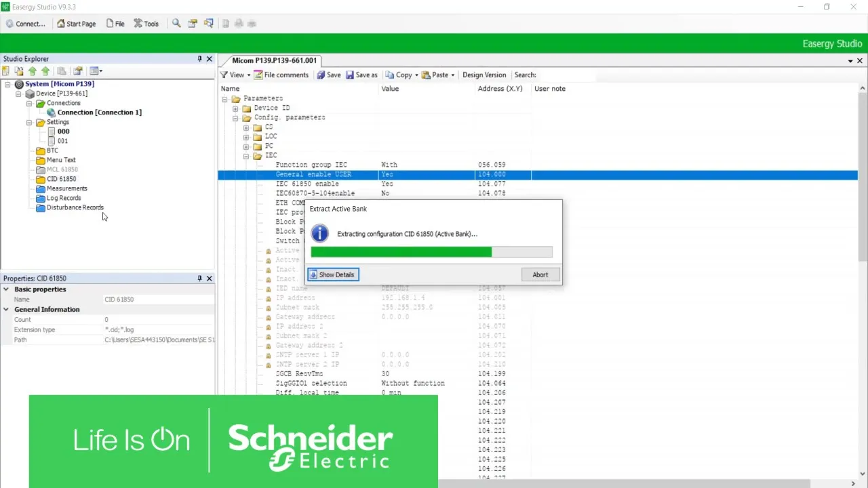This screenshot has width=868, height=488.
Task: Open the Start Page
Action: (76, 24)
